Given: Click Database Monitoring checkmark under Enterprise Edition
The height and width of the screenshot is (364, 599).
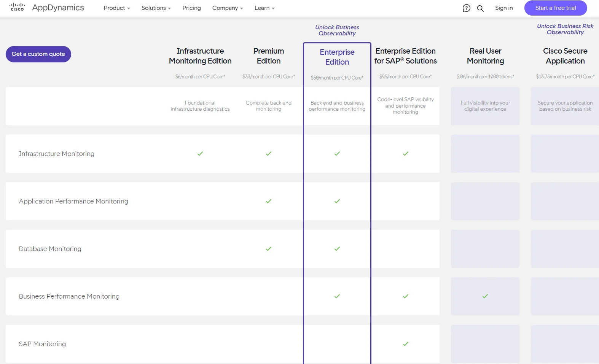Looking at the screenshot, I should click(x=337, y=249).
